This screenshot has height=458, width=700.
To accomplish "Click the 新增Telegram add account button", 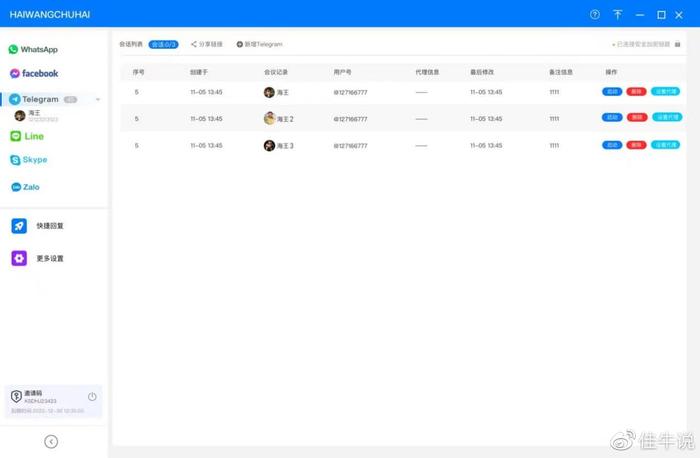I will 259,44.
